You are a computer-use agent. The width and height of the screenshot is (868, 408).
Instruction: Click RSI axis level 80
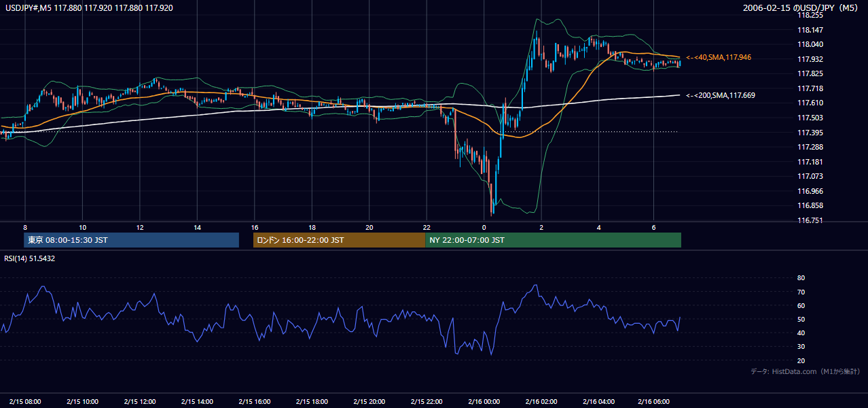(x=801, y=278)
